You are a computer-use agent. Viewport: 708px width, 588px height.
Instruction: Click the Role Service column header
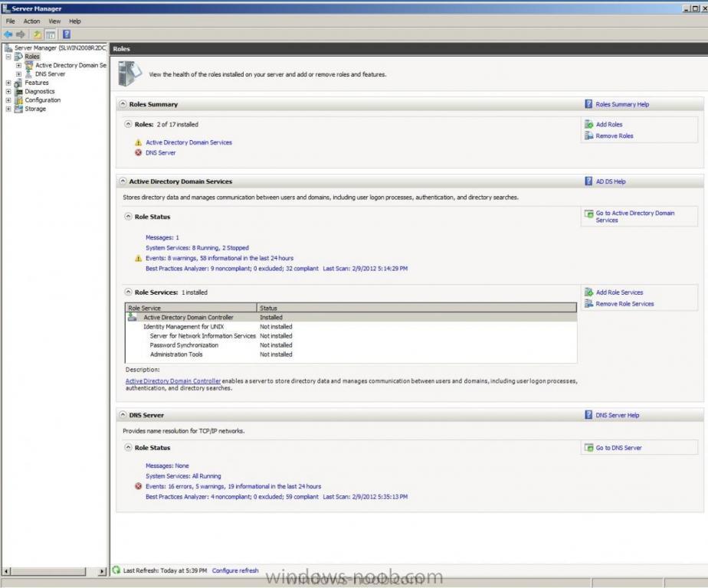coord(191,308)
